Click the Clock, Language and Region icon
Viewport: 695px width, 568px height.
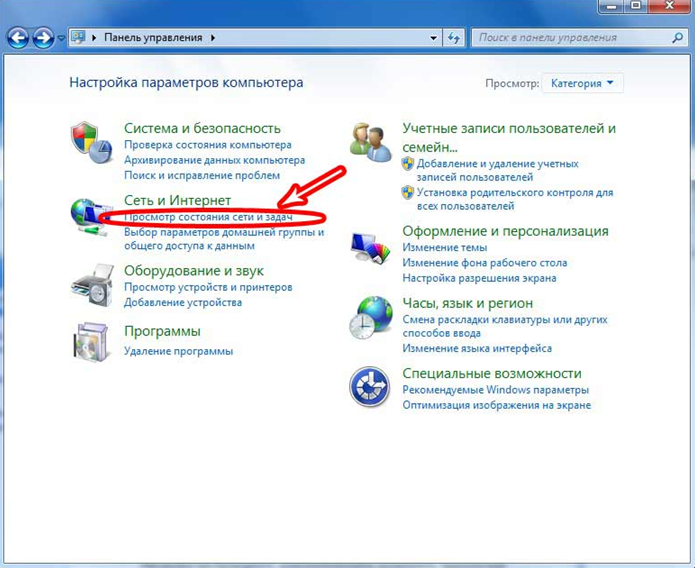[369, 317]
